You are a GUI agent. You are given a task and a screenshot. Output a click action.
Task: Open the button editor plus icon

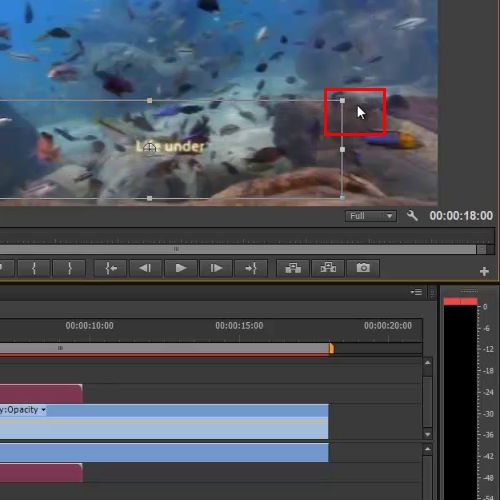click(x=484, y=272)
